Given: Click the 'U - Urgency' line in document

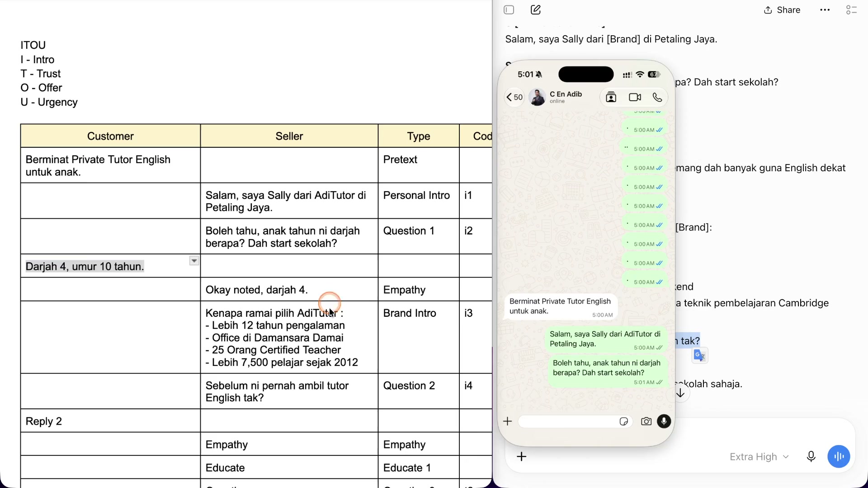Looking at the screenshot, I should (x=49, y=102).
